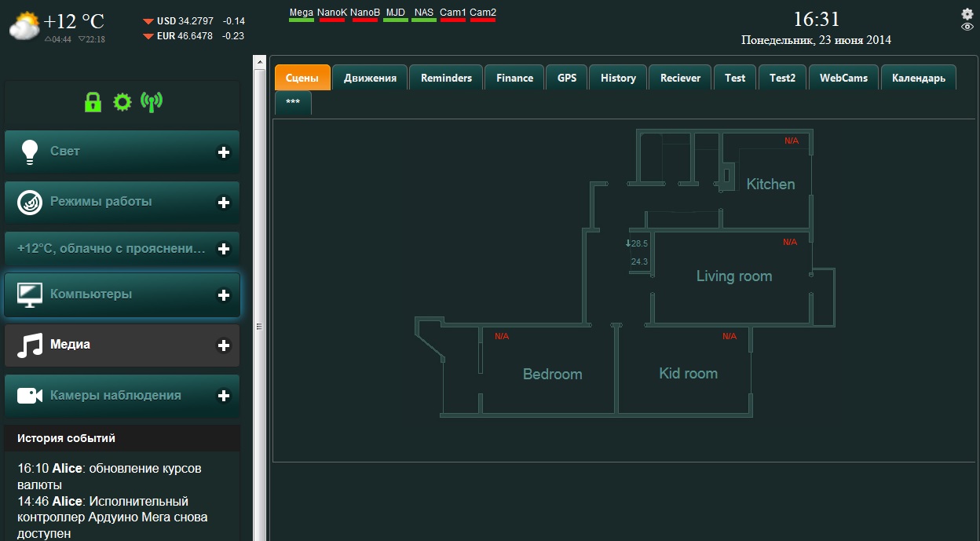
Task: Click the 16:31 clock display
Action: (x=816, y=20)
